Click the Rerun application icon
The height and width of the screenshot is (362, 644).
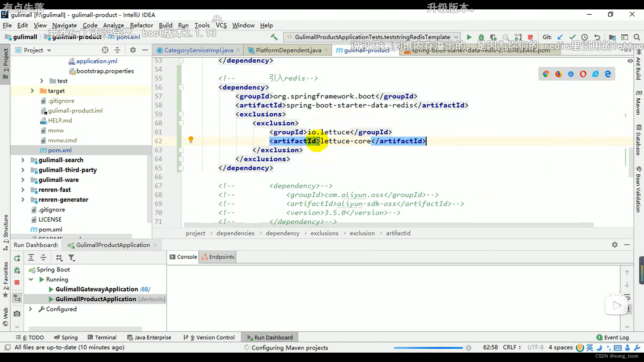pos(17,258)
